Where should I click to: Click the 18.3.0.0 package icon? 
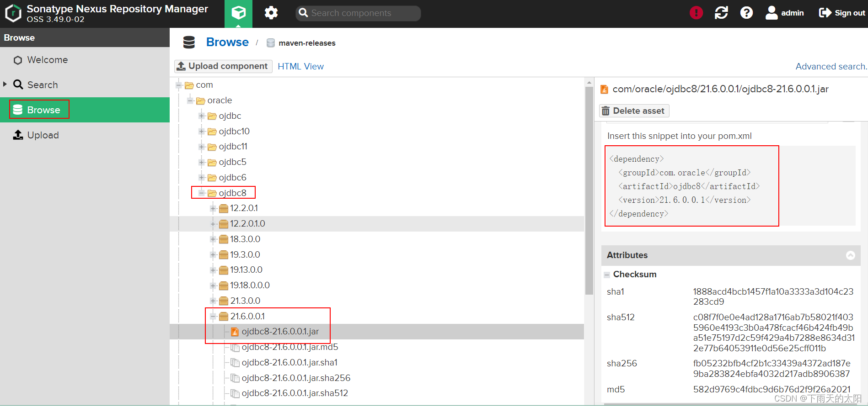click(x=224, y=239)
